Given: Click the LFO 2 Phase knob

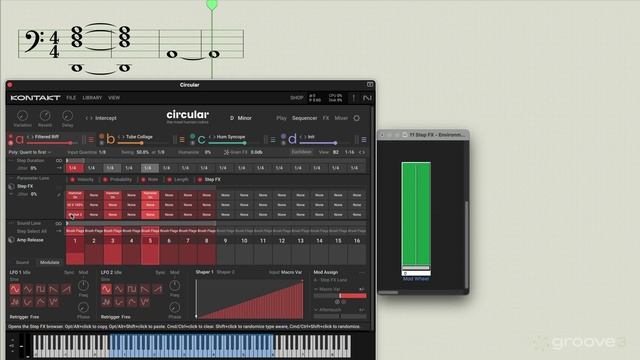Looking at the screenshot, I should click(x=175, y=307).
